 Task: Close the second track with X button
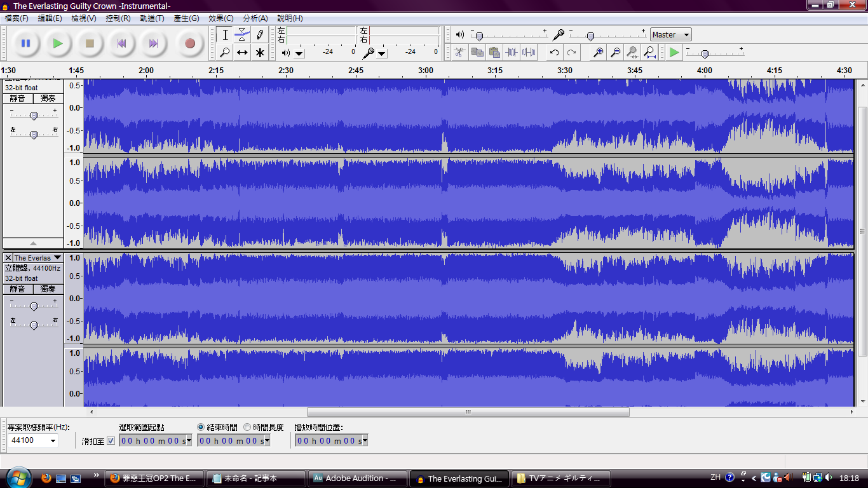pyautogui.click(x=8, y=258)
